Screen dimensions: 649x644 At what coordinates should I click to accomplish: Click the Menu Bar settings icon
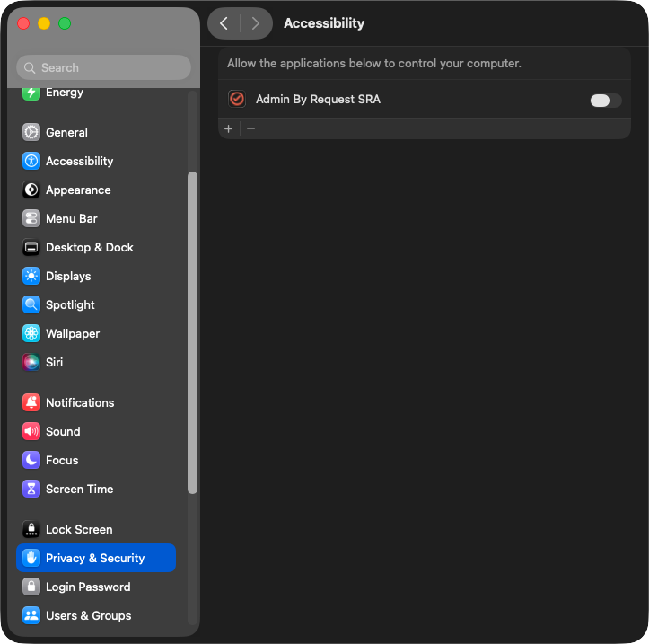pyautogui.click(x=31, y=218)
